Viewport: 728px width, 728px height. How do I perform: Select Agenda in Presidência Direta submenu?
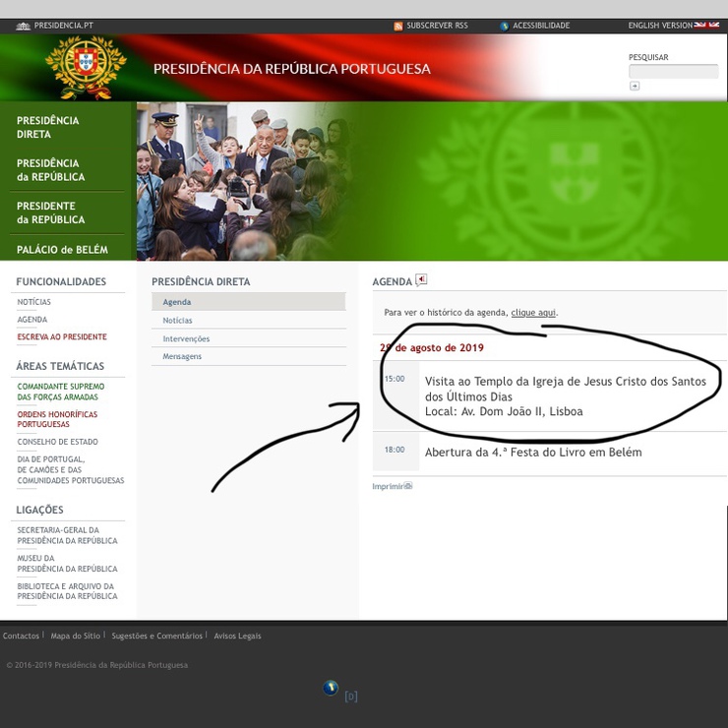coord(248,302)
